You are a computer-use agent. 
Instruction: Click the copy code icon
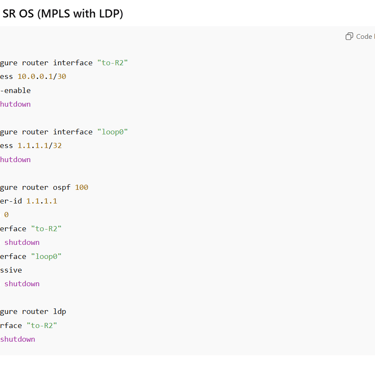(x=349, y=36)
